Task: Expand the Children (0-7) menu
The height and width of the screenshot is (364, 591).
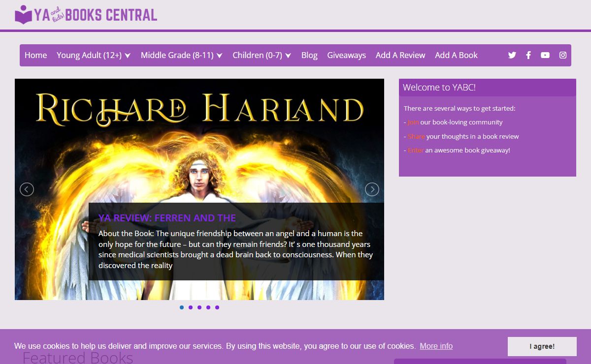Action: point(262,55)
